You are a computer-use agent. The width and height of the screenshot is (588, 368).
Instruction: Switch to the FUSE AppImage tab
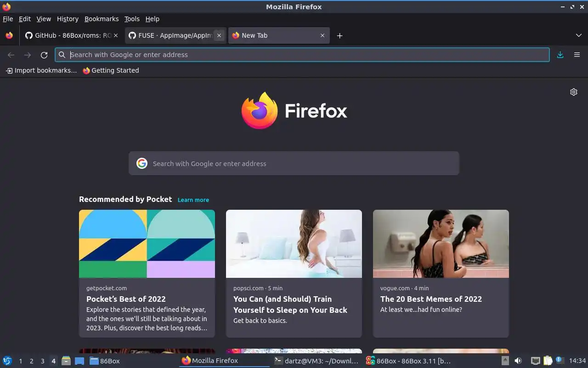coord(175,35)
